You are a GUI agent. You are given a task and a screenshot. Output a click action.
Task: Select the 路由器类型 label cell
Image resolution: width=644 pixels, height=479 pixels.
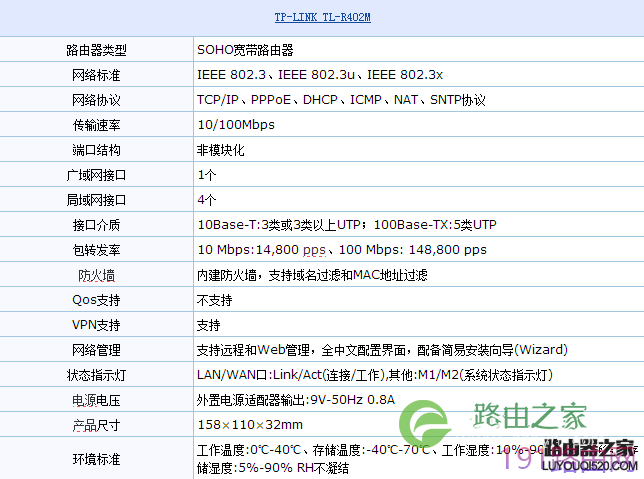[x=96, y=50]
